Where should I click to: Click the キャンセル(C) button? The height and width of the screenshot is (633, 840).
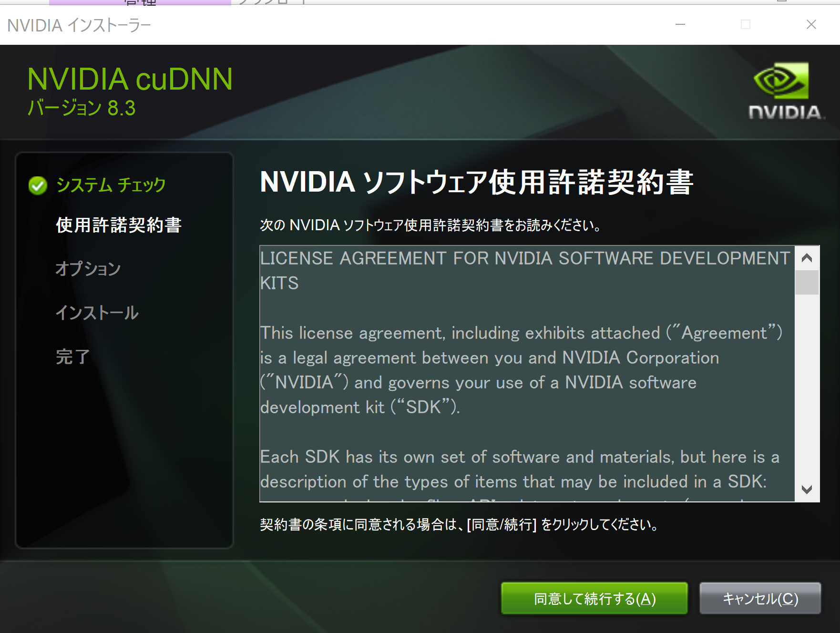(x=760, y=598)
